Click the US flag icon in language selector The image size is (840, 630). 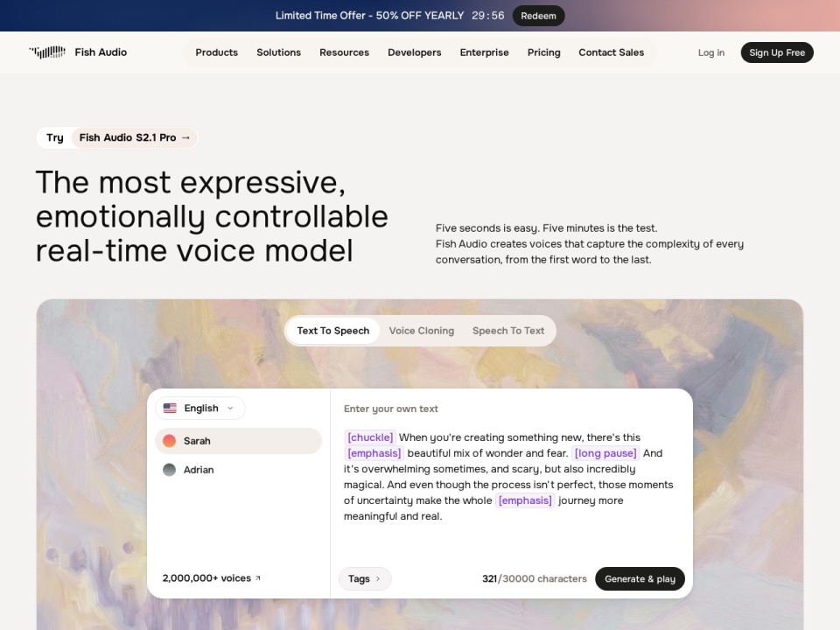coord(170,409)
